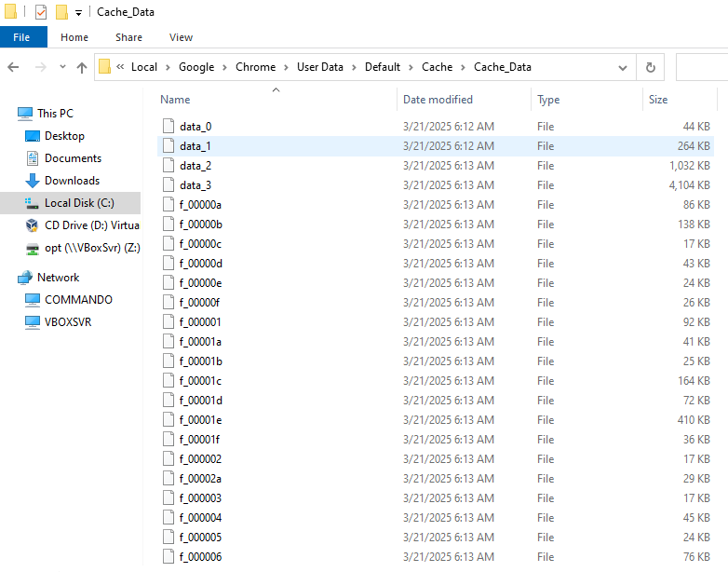728x572 pixels.
Task: Sort by the Size column header
Action: coord(658,100)
